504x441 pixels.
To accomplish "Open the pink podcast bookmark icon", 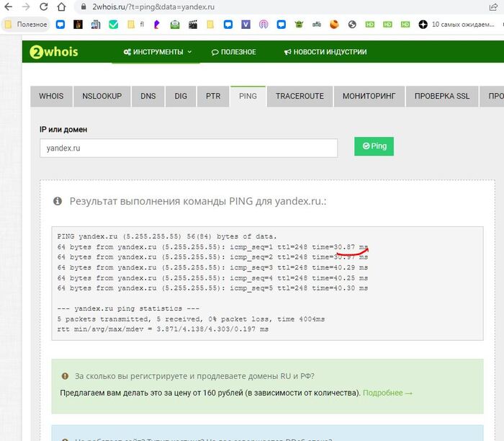I will click(264, 24).
